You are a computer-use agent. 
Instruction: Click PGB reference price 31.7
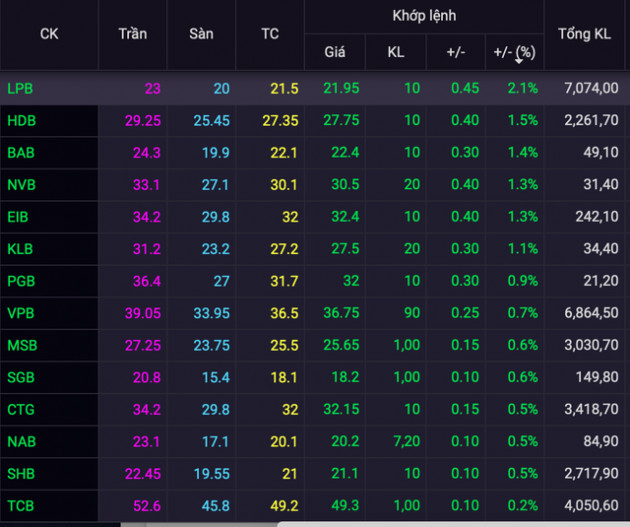pos(284,281)
